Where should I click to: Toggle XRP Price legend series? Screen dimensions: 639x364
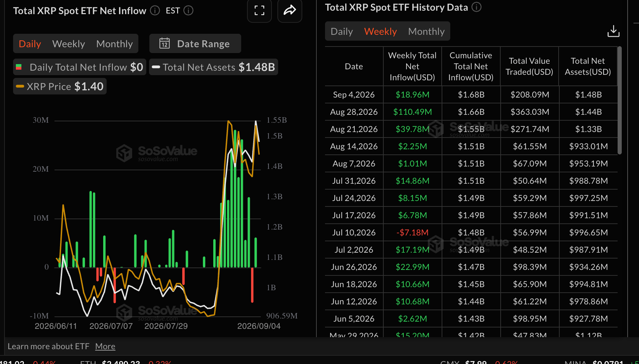click(x=60, y=86)
